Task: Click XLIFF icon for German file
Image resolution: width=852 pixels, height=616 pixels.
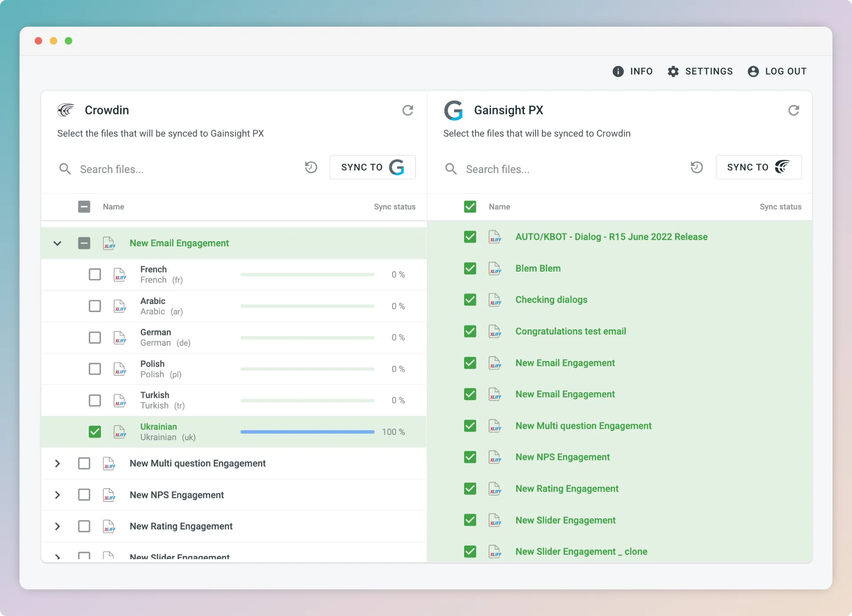Action: click(120, 338)
